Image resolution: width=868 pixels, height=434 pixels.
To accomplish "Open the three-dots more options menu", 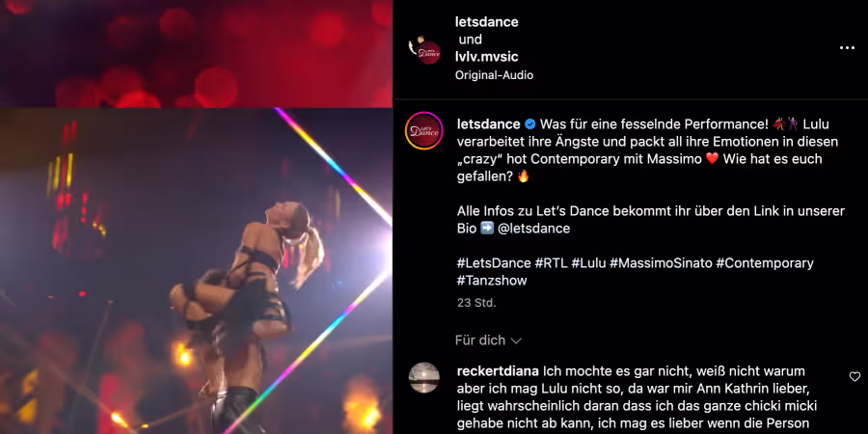I will tap(847, 48).
